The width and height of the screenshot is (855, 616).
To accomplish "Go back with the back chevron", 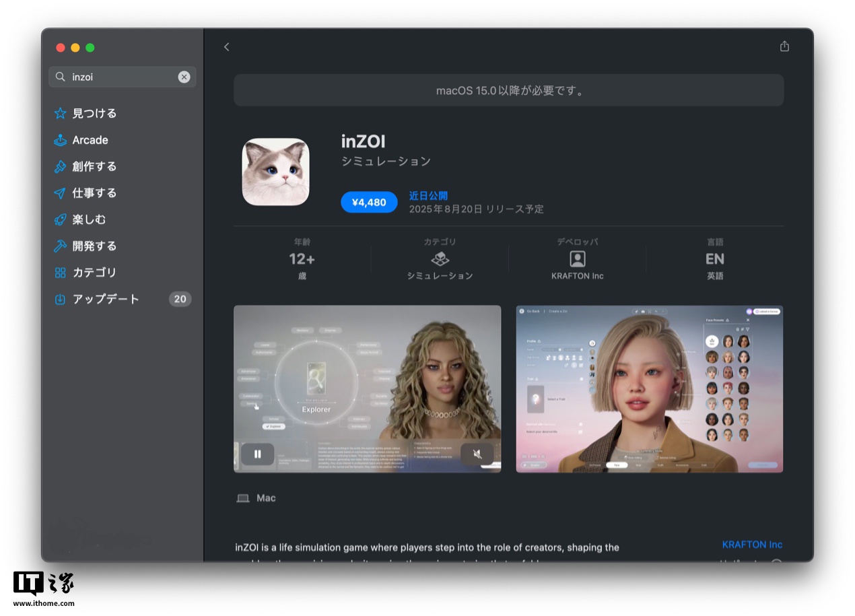I will [x=226, y=47].
